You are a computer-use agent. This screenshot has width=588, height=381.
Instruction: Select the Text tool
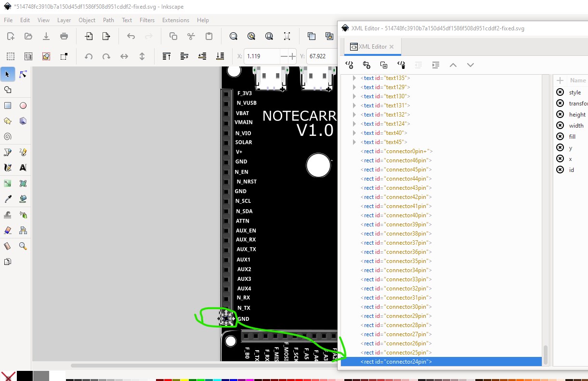coord(23,168)
